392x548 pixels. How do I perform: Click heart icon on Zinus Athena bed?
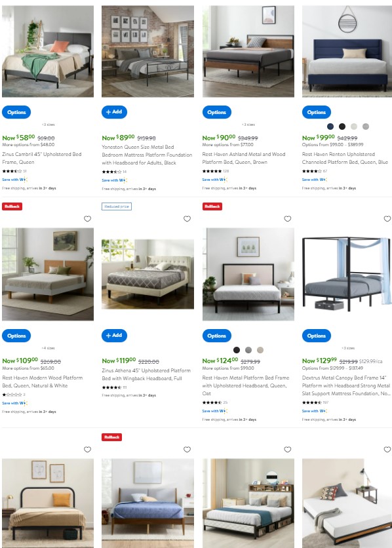pos(187,219)
